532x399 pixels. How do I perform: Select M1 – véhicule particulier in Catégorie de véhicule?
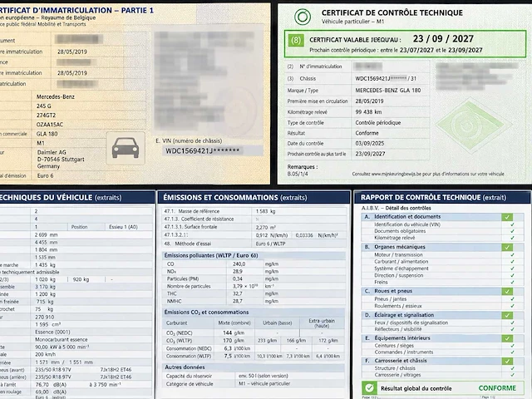tap(264, 383)
